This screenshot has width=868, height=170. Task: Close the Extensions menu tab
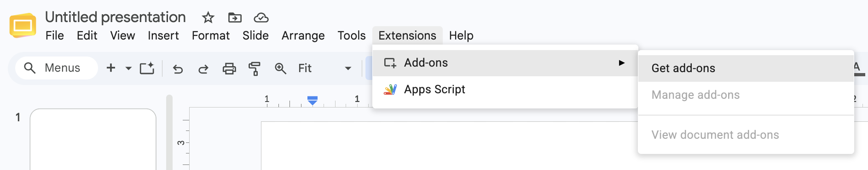(407, 35)
